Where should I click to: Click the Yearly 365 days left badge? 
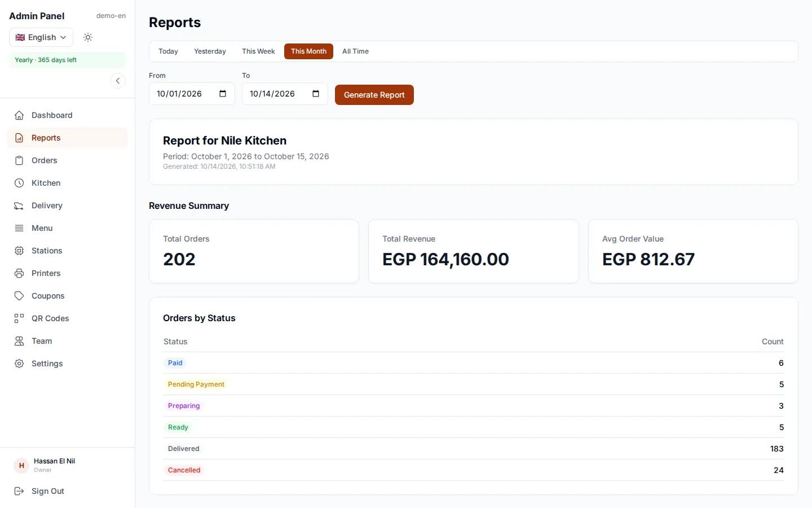pos(67,60)
